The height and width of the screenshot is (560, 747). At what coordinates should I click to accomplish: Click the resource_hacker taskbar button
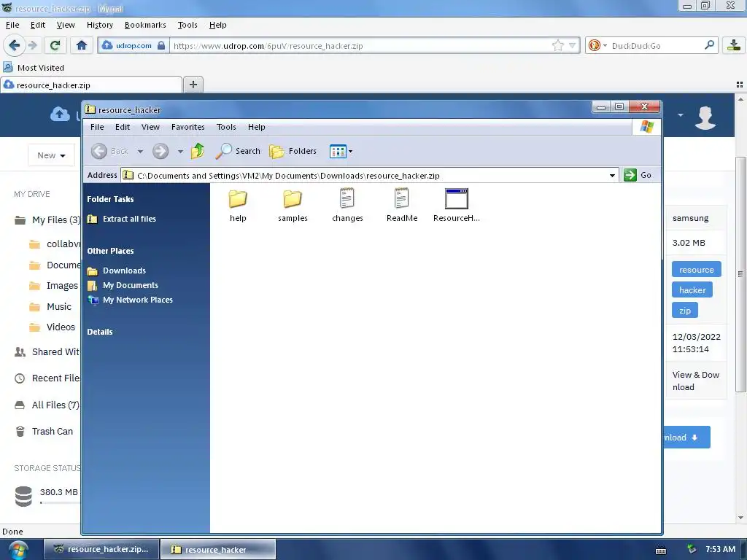click(x=217, y=549)
